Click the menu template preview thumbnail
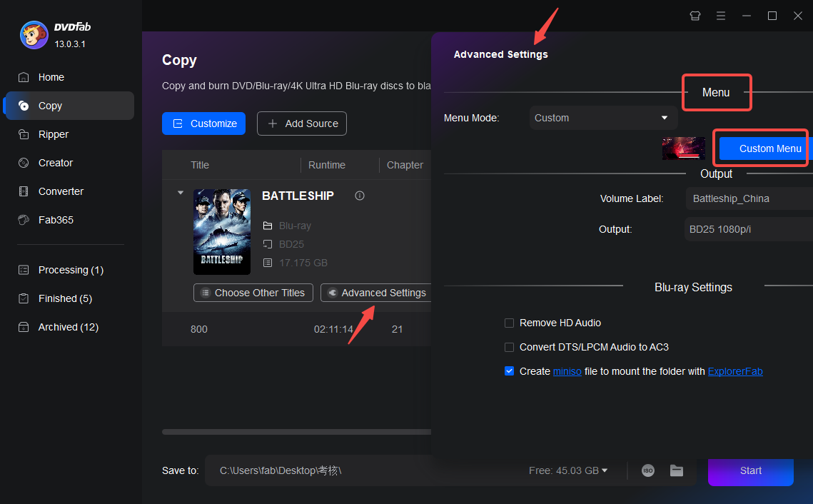Viewport: 813px width, 504px height. pos(683,148)
